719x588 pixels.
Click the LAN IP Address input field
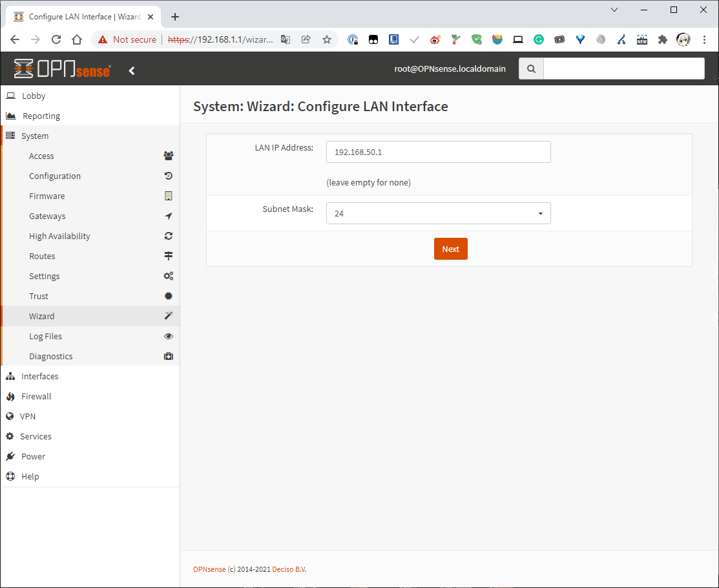click(438, 152)
